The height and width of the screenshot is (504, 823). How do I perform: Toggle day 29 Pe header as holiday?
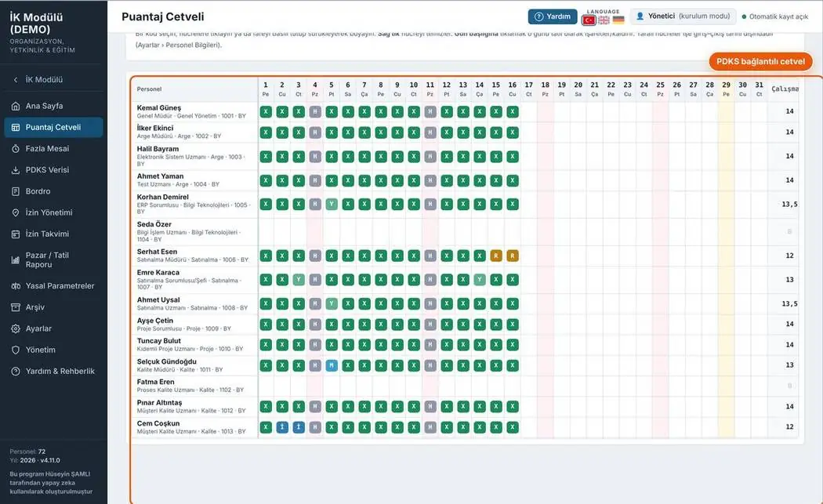(726, 89)
